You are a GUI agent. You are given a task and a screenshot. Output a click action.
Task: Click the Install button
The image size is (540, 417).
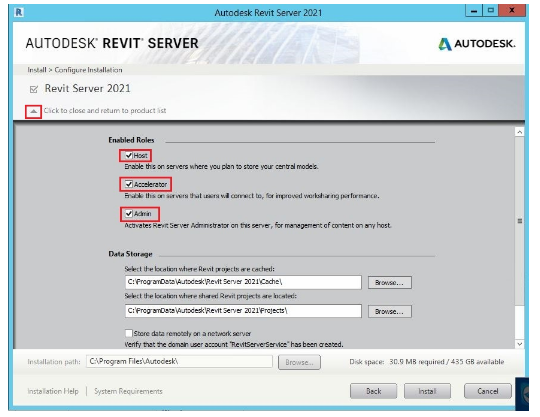(x=427, y=391)
